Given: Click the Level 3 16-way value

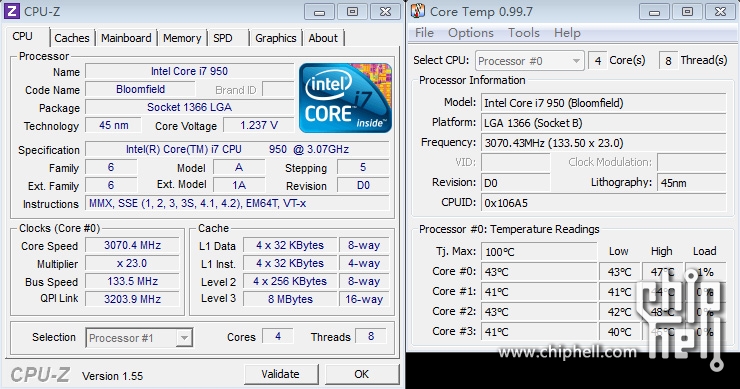Looking at the screenshot, I should (364, 299).
